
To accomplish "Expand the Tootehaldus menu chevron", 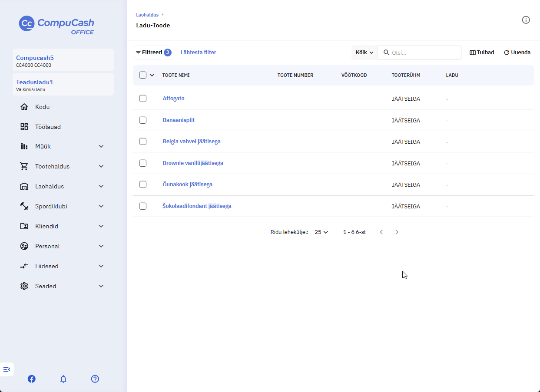I will coord(101,166).
